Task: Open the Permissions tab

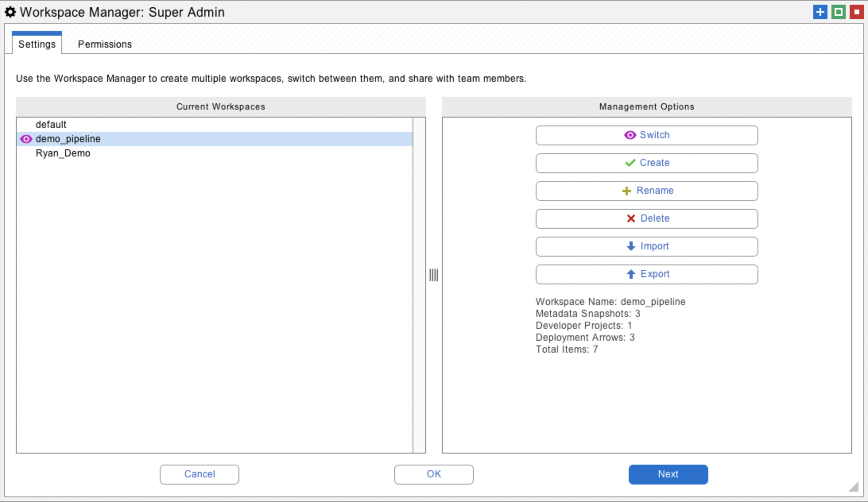Action: click(105, 44)
